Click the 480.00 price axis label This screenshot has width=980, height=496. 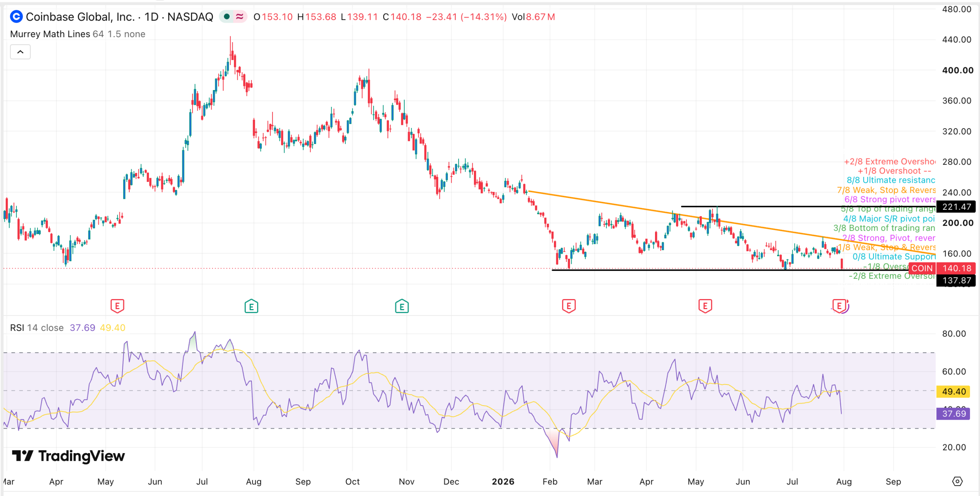coord(957,9)
